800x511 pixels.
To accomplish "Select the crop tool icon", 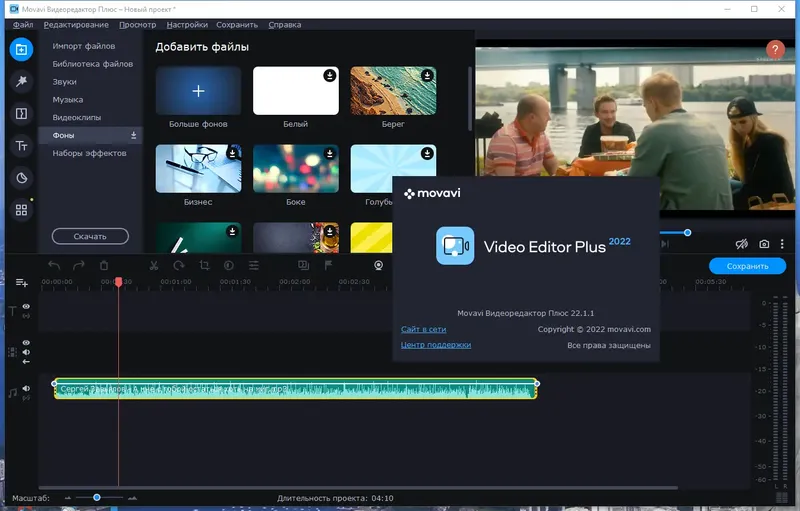I will point(204,265).
